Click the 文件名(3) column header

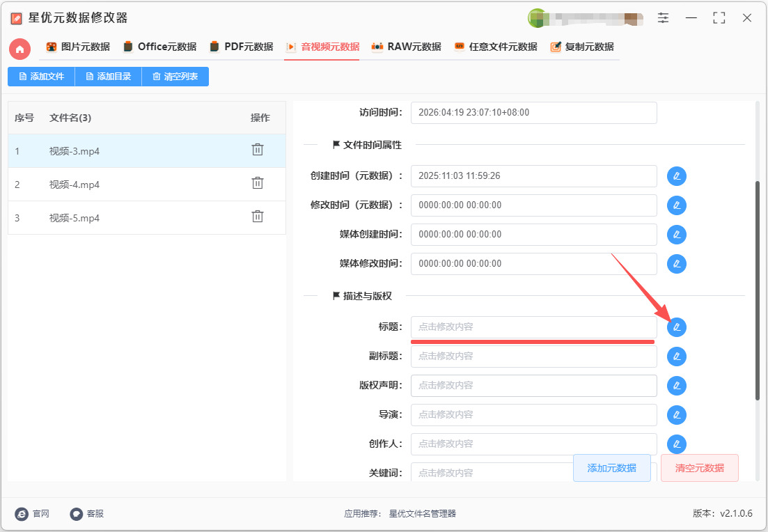coord(70,118)
